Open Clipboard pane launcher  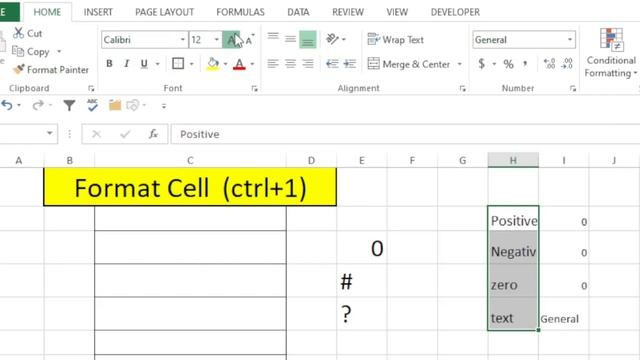pos(91,88)
